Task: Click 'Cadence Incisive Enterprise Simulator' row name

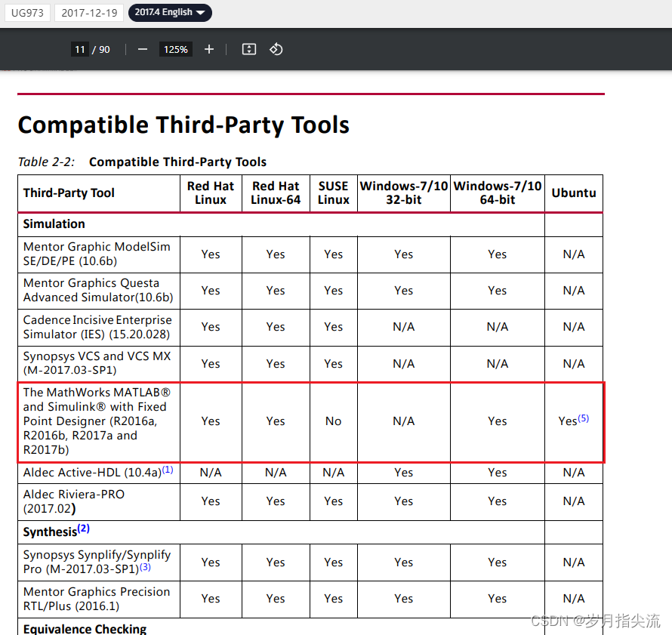Action: [97, 328]
